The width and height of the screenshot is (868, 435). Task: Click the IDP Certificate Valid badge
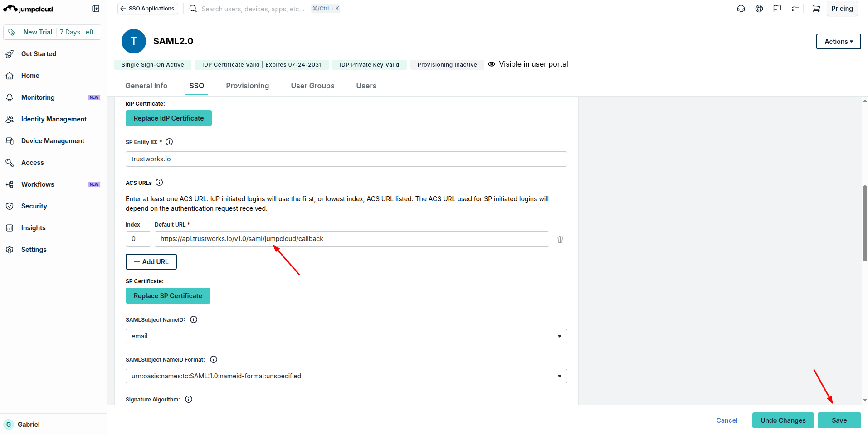[x=262, y=65]
